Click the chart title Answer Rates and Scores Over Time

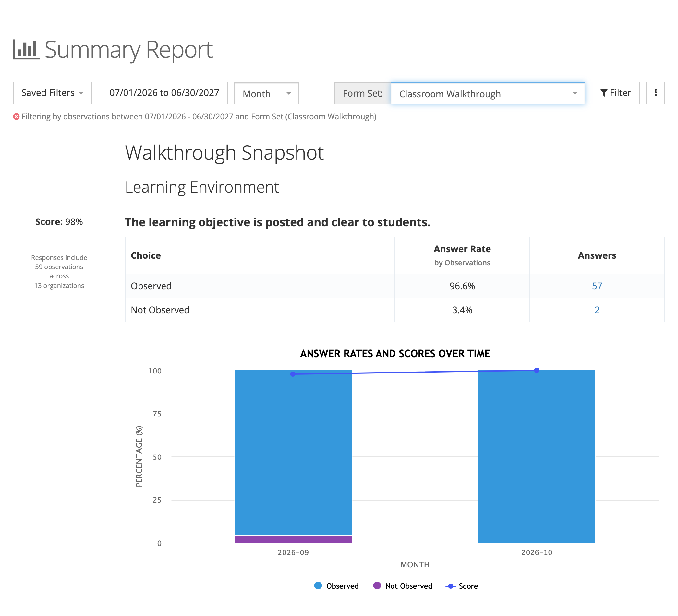click(395, 354)
